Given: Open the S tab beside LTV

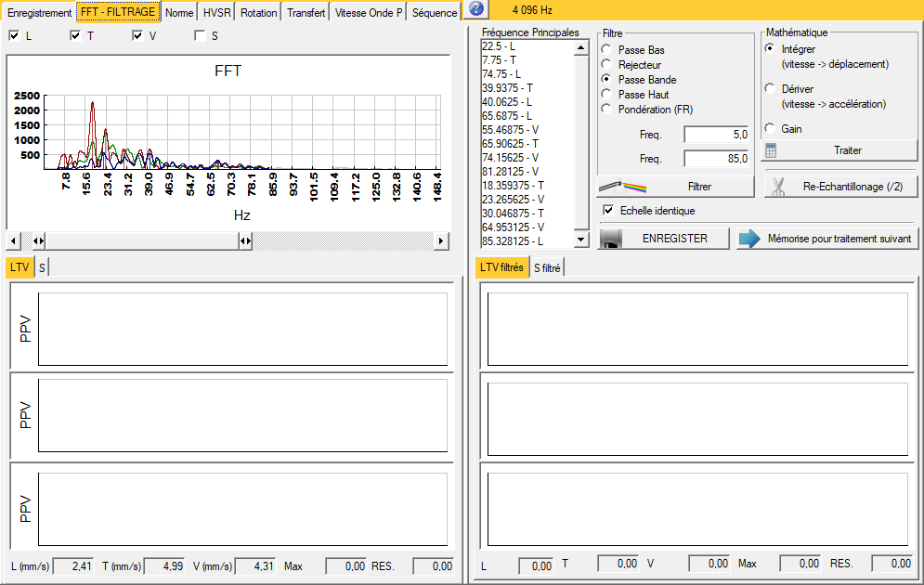Looking at the screenshot, I should coord(42,267).
